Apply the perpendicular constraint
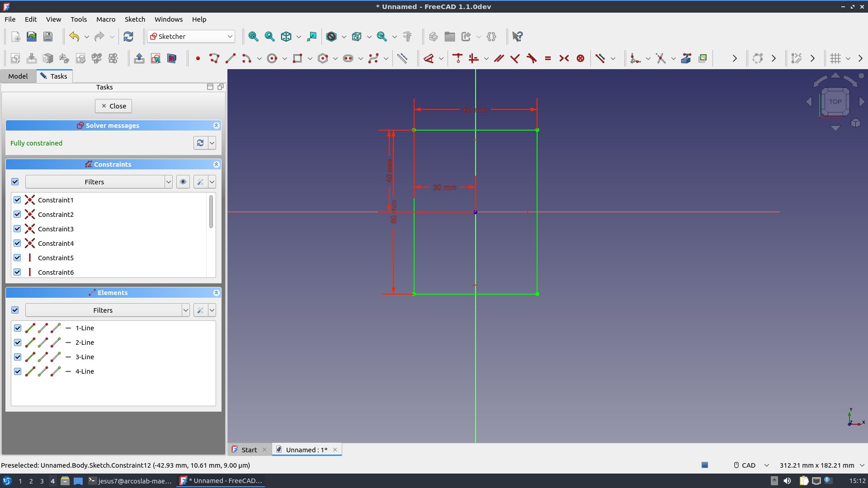The width and height of the screenshot is (868, 488). (x=515, y=58)
